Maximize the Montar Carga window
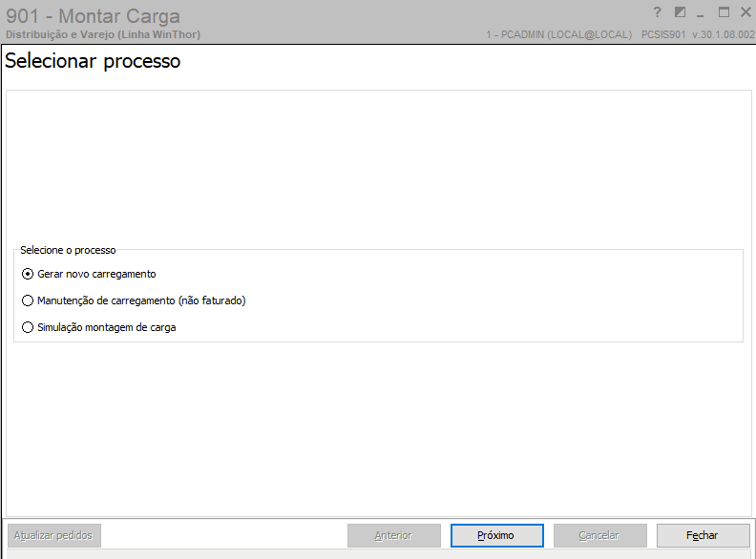 pos(724,12)
